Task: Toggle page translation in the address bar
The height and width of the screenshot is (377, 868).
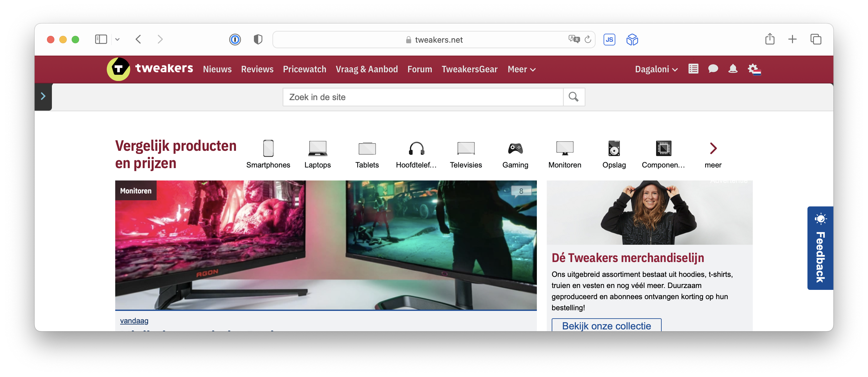Action: point(574,40)
